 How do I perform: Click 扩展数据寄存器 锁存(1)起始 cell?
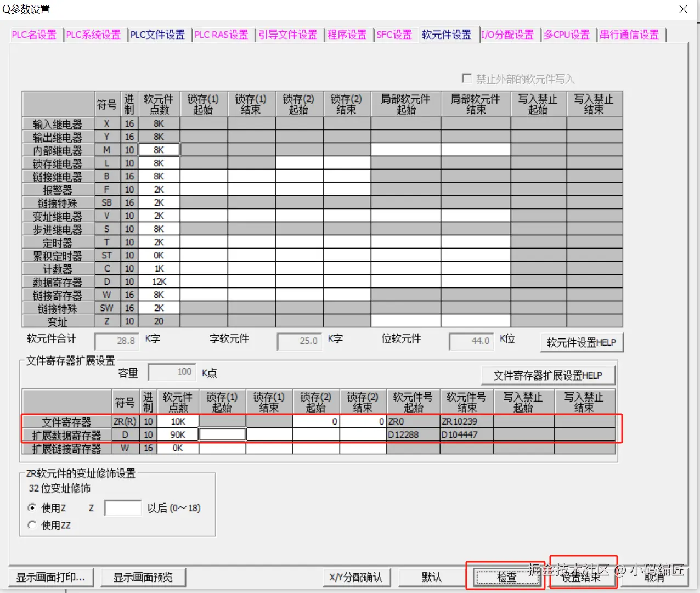click(222, 434)
